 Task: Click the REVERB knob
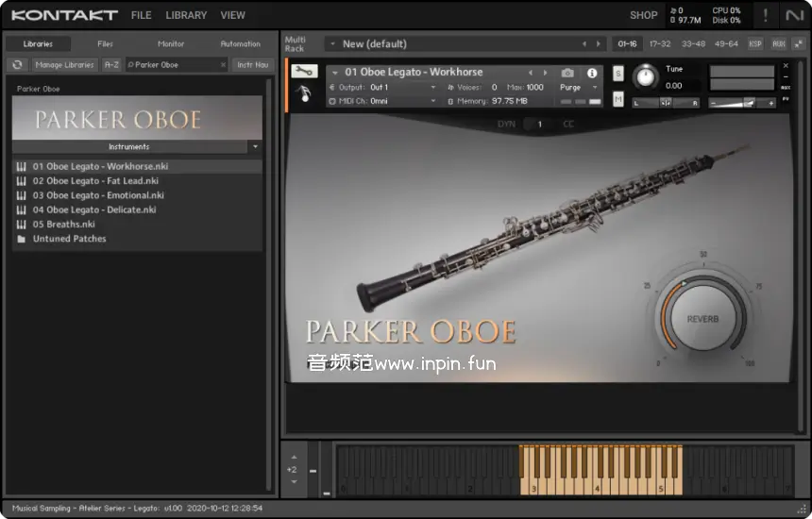702,319
